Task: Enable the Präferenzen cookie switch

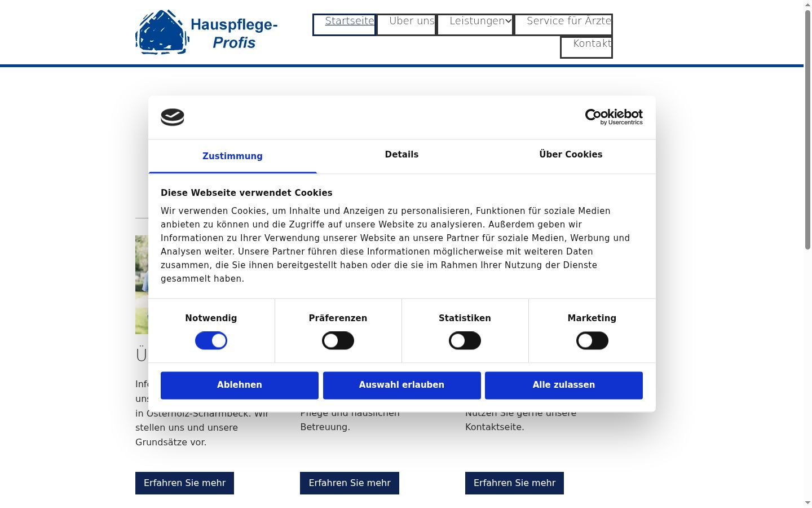Action: (x=338, y=341)
